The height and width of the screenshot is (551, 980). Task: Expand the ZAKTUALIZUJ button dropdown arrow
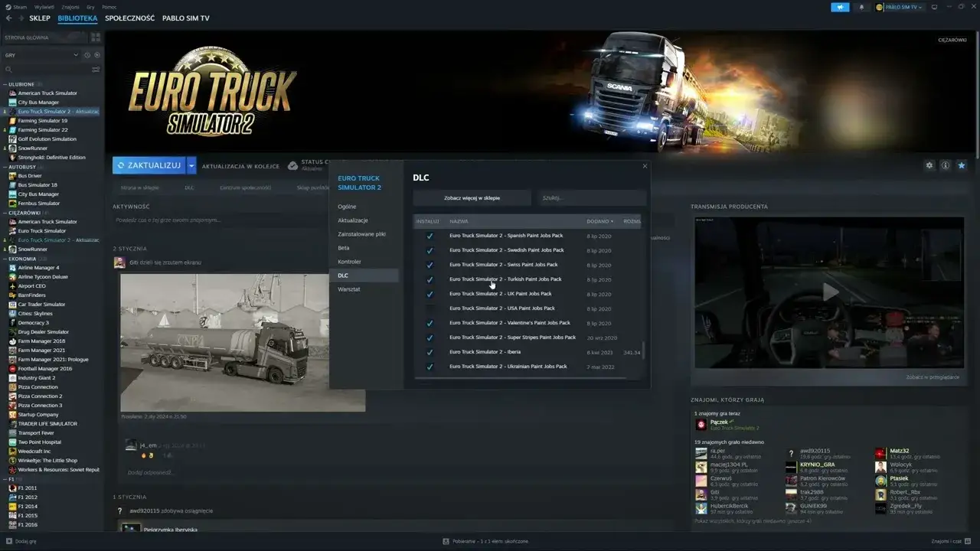(191, 165)
